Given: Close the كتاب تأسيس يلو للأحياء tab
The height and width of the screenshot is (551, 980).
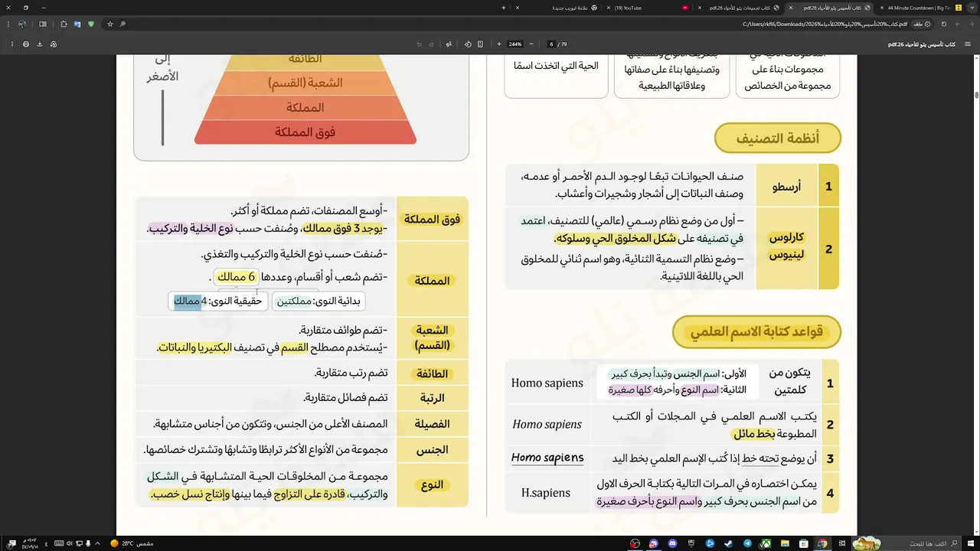Looking at the screenshot, I should 790,8.
